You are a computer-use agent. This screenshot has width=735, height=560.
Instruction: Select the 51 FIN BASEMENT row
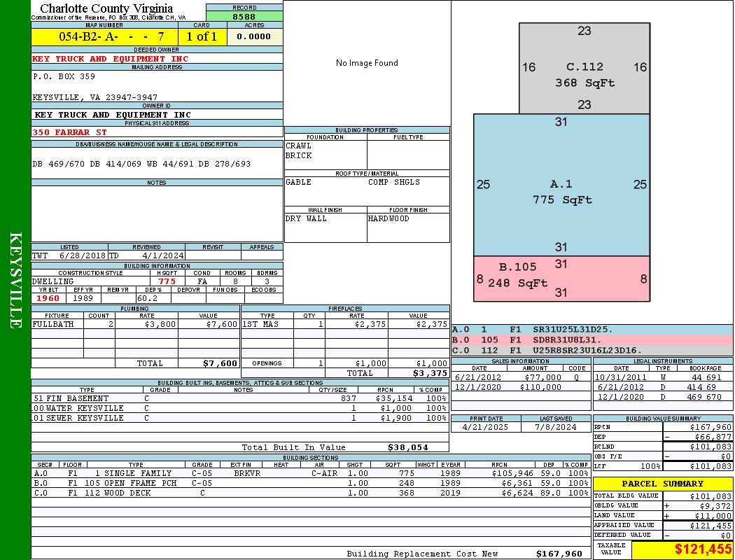click(240, 398)
